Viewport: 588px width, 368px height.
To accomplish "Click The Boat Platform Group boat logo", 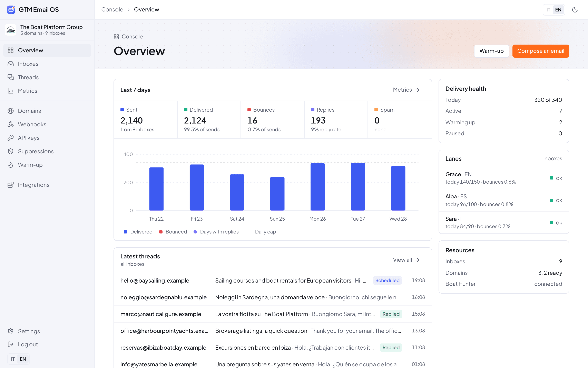I will pyautogui.click(x=11, y=30).
